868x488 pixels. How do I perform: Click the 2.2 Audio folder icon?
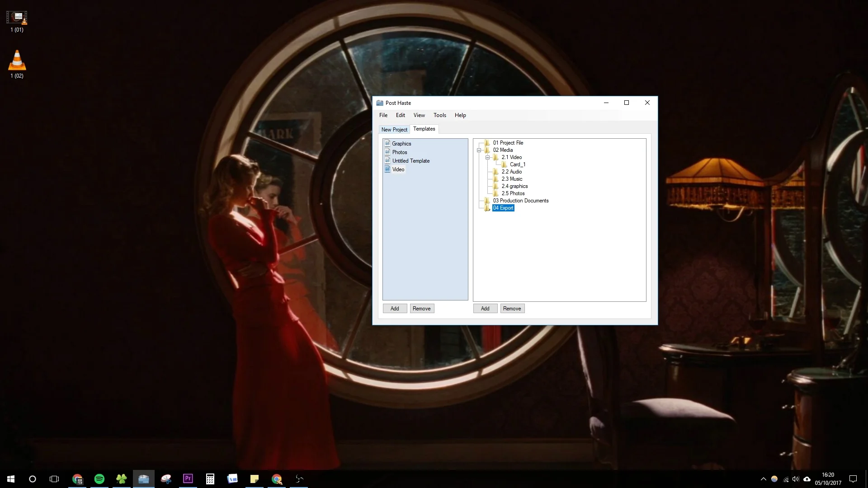pos(496,172)
